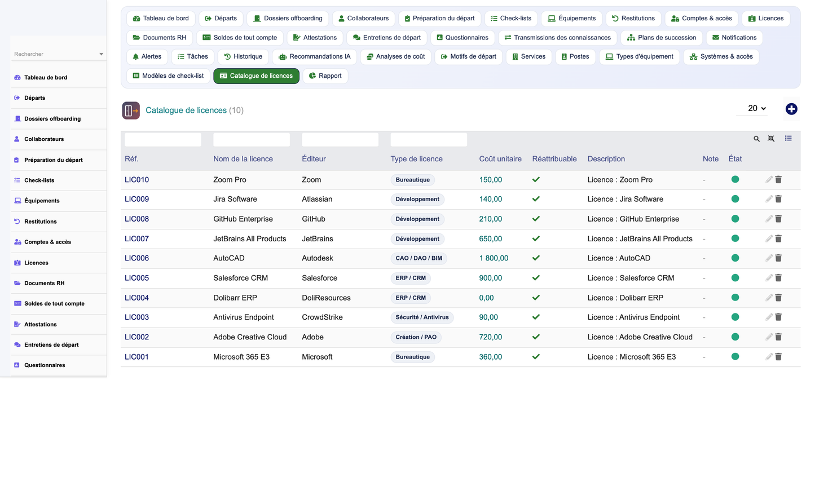Open Comptes & accès in the sidebar

59,242
